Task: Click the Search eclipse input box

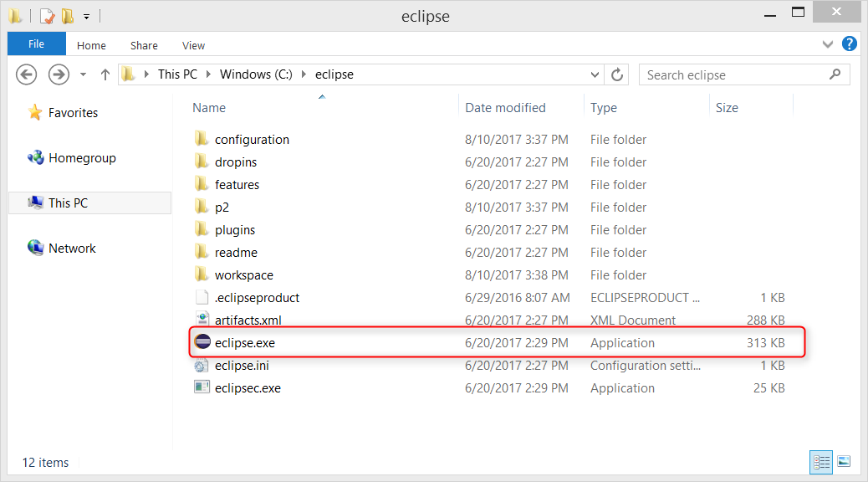Action: point(744,74)
